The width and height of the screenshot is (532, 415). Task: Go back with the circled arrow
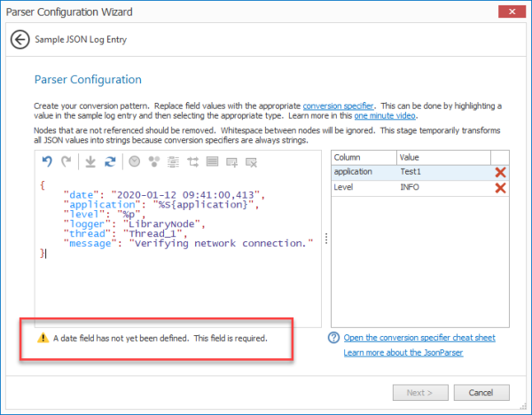pyautogui.click(x=20, y=40)
